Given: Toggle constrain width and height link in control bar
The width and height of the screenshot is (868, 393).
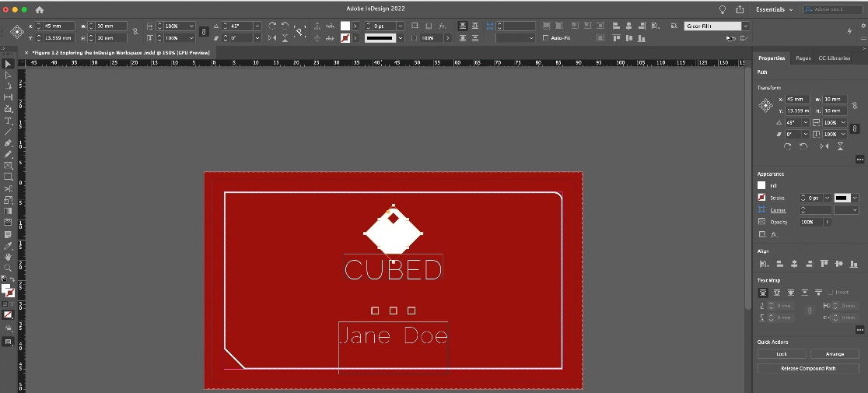Looking at the screenshot, I should 135,32.
